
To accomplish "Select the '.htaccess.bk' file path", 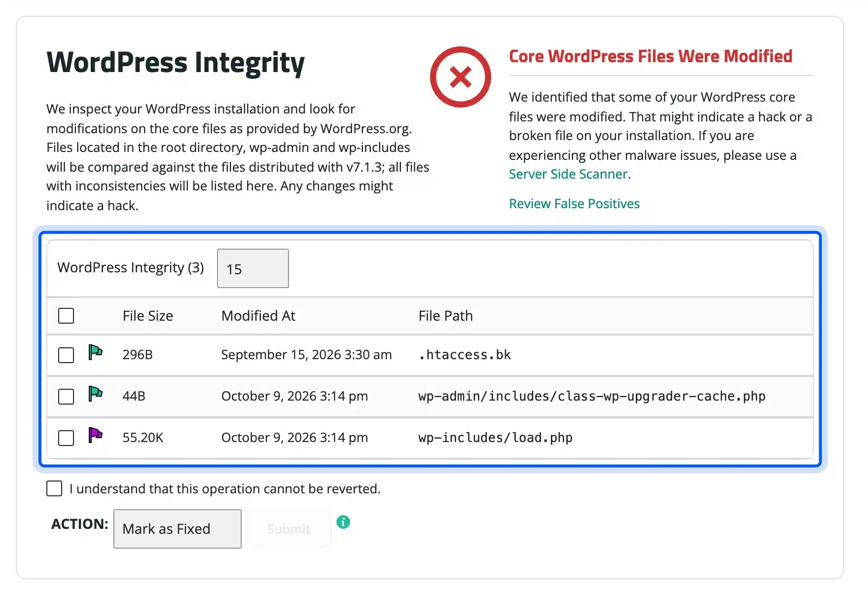I will (465, 355).
